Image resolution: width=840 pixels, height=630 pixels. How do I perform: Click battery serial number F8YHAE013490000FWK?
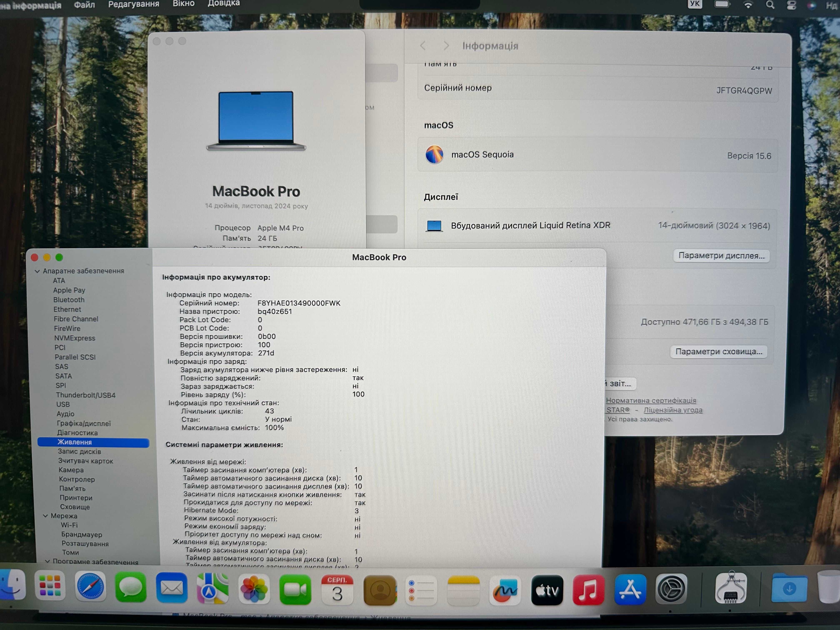coord(299,303)
